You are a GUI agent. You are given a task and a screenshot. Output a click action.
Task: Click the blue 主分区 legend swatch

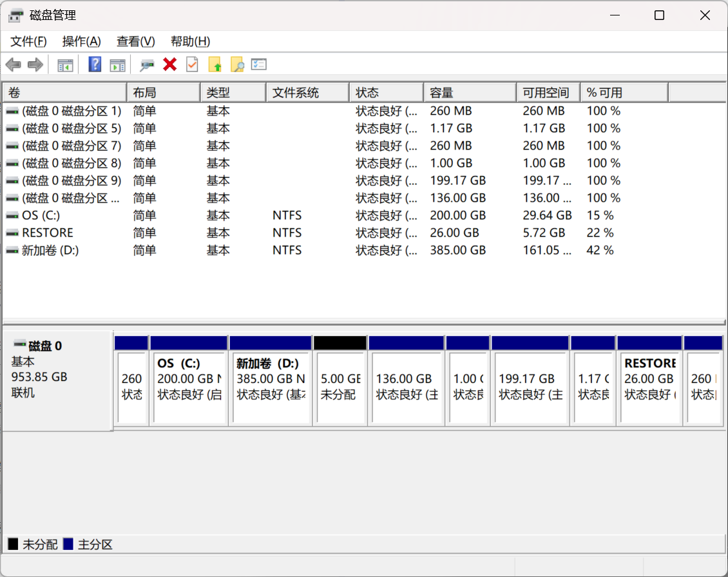click(68, 544)
